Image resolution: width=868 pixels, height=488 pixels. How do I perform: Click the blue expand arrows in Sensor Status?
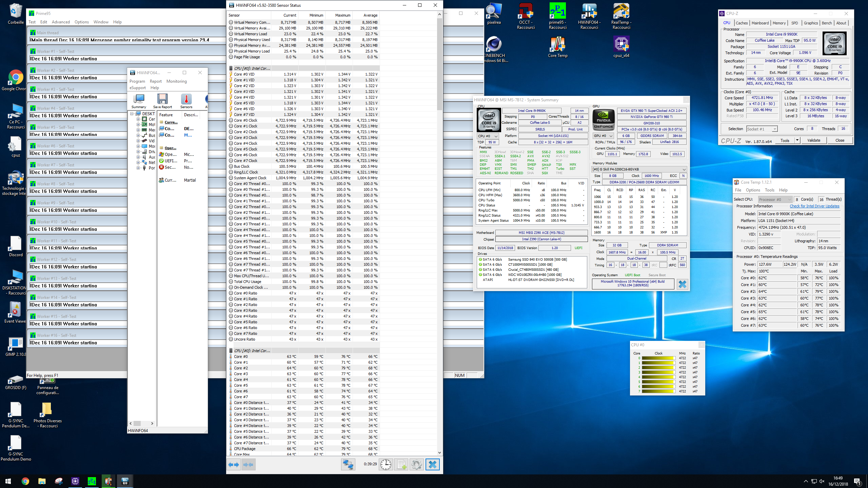point(234,465)
